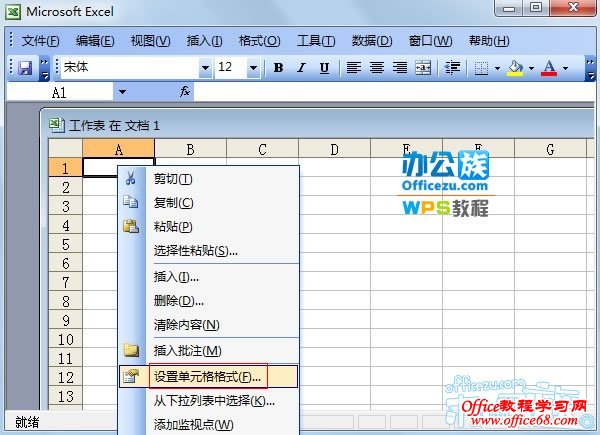The image size is (600, 435).
Task: Select column C header
Action: [x=262, y=149]
